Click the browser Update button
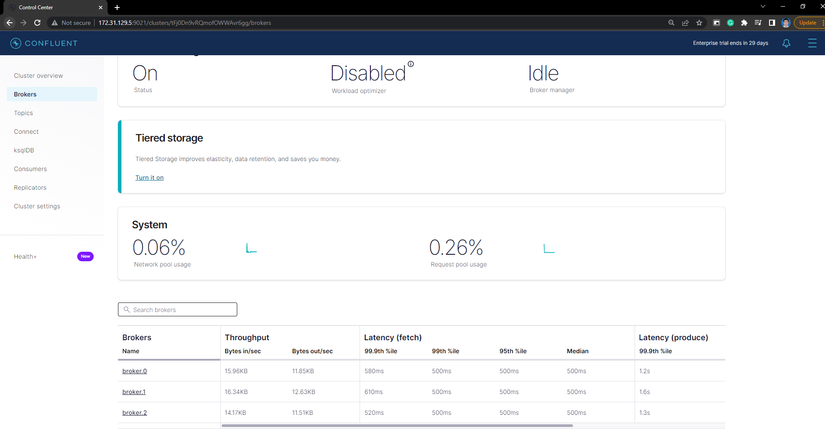This screenshot has height=431, width=825. [809, 23]
